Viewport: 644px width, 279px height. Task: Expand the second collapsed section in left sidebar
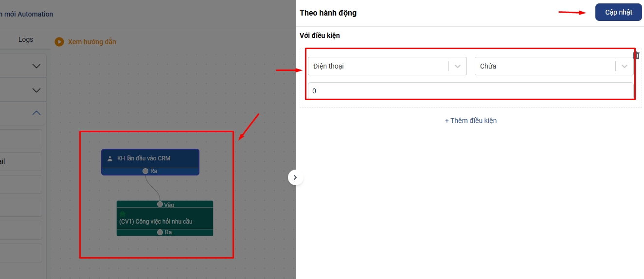[x=36, y=90]
